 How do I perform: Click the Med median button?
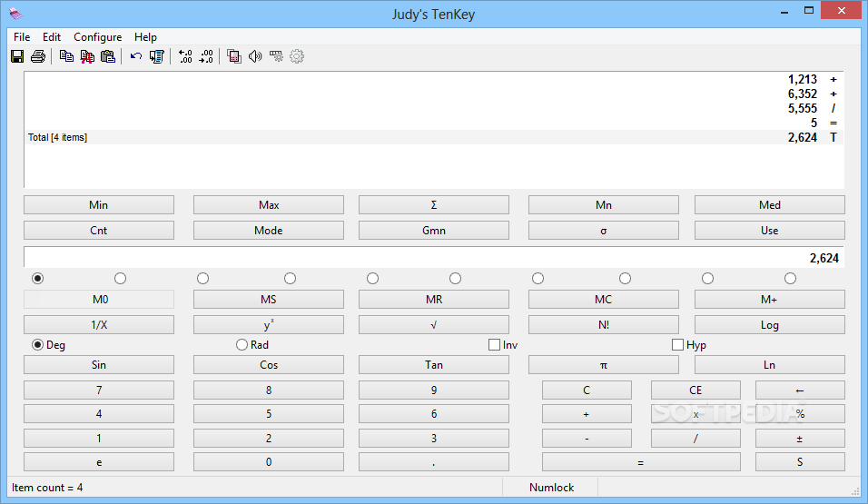click(x=769, y=205)
